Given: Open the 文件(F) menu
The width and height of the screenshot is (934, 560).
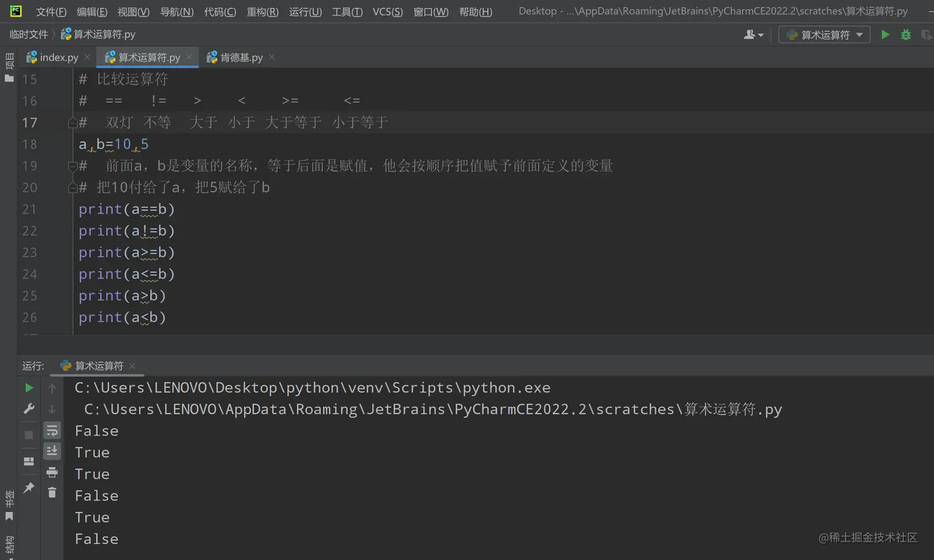Looking at the screenshot, I should tap(51, 12).
